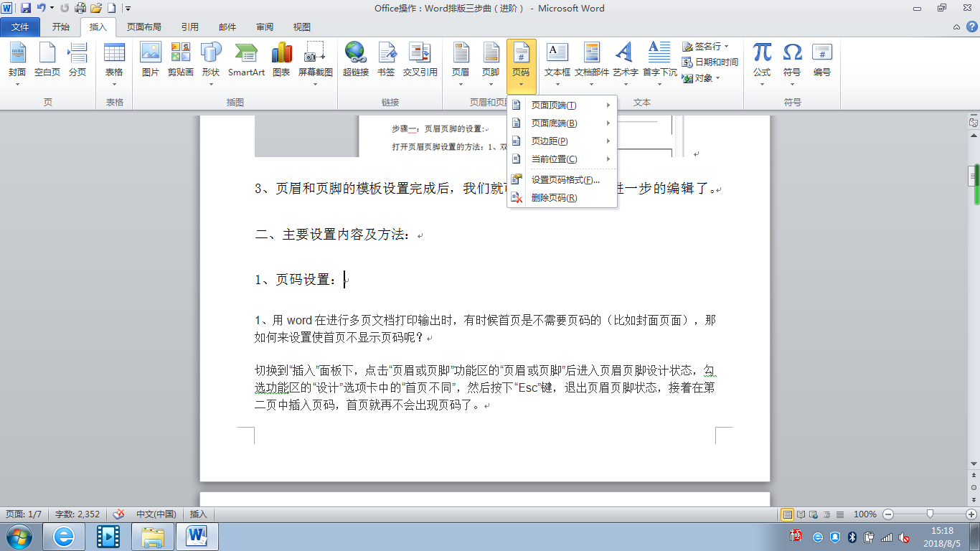This screenshot has width=980, height=551.
Task: Open 文档部件 quick parts
Action: coord(592,65)
